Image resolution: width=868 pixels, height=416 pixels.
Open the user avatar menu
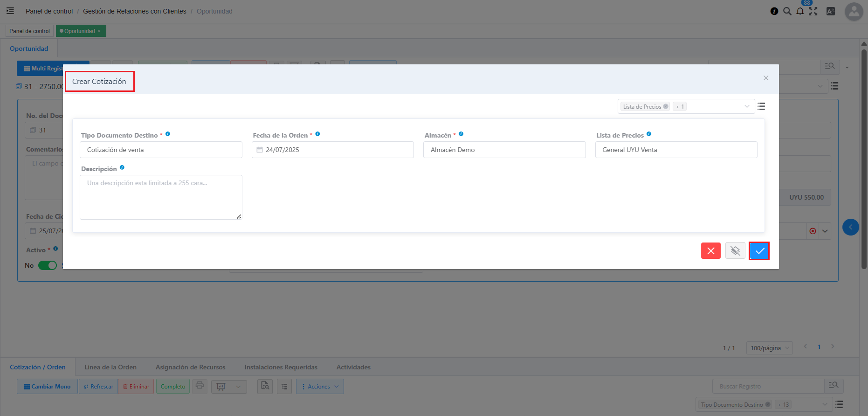click(x=854, y=12)
